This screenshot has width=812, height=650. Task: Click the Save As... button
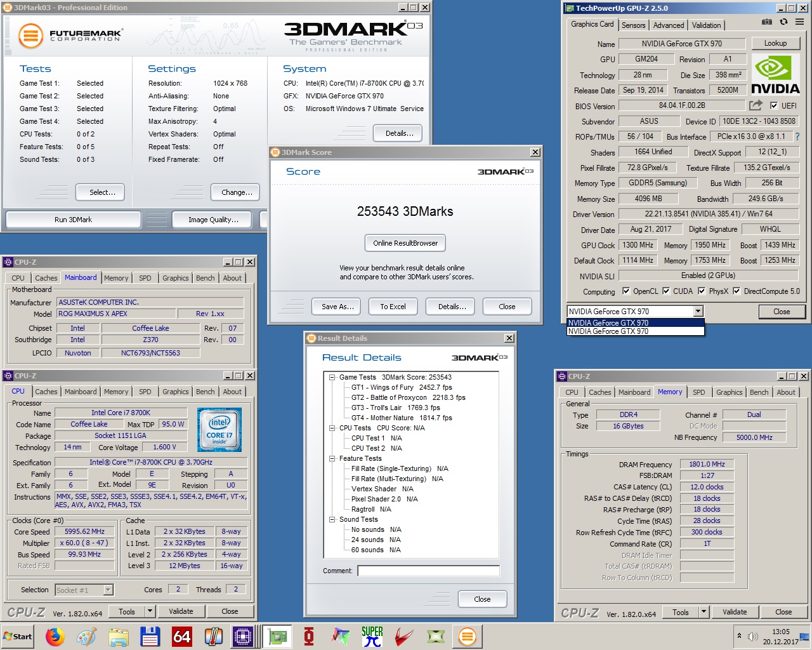click(337, 307)
